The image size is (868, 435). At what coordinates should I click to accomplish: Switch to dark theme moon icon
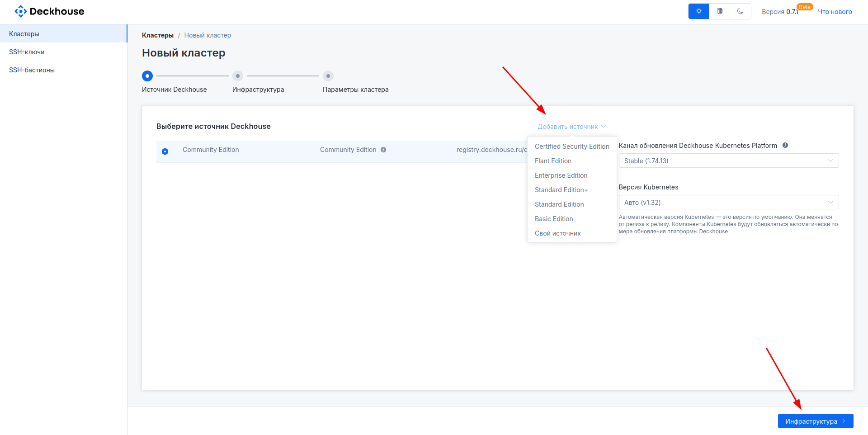[740, 11]
